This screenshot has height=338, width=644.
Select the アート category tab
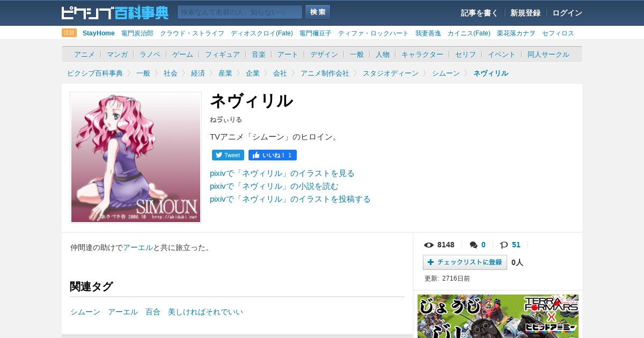tap(288, 54)
